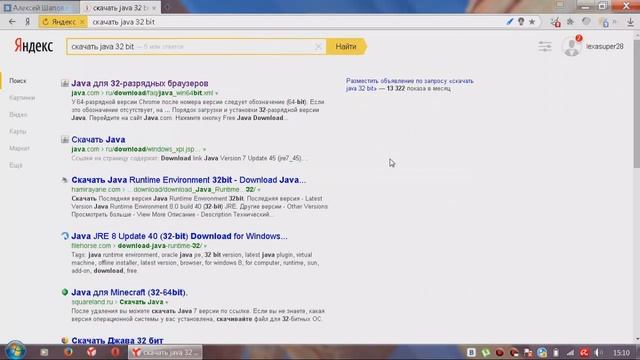This screenshot has width=640, height=360.
Task: Open the Карты section in the sidebar
Action: point(18,131)
